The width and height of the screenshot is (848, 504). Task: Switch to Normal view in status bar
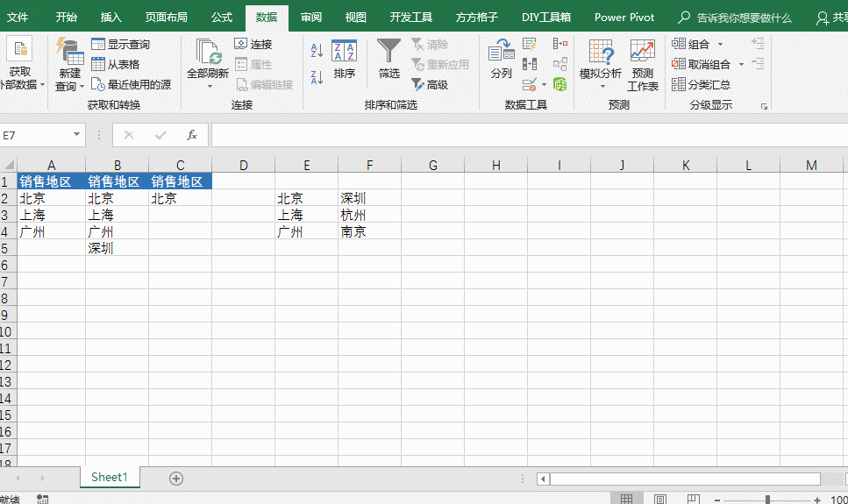[x=626, y=499]
